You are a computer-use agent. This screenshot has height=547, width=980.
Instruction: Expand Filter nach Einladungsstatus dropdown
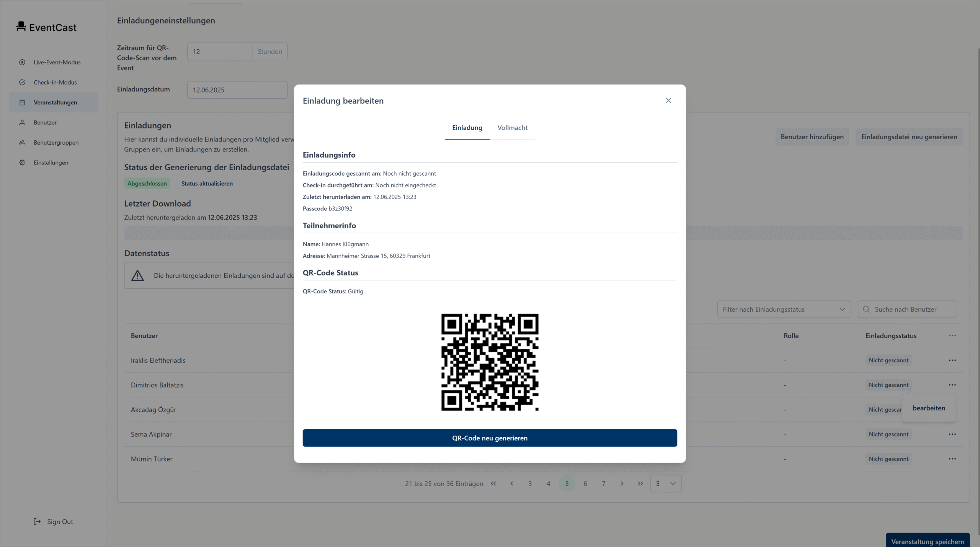click(784, 309)
